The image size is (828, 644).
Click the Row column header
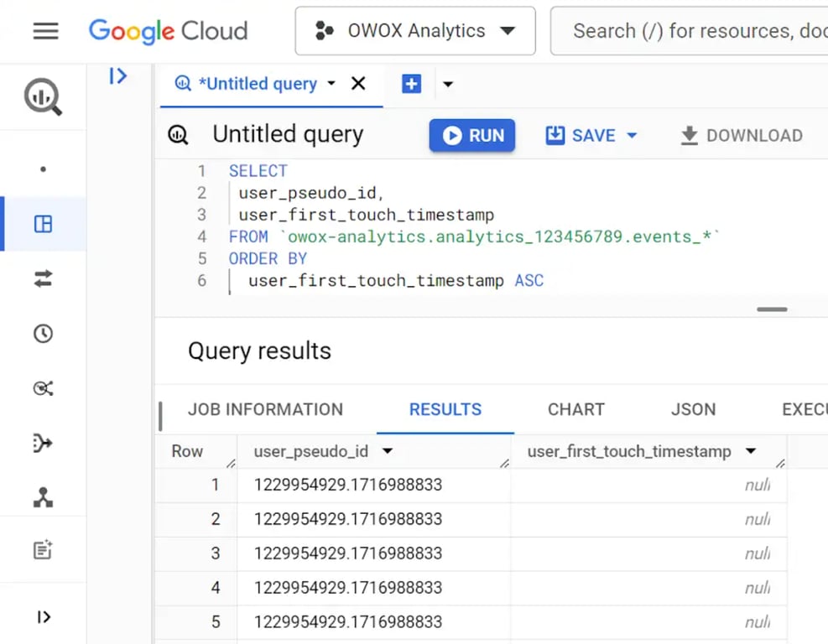tap(187, 451)
